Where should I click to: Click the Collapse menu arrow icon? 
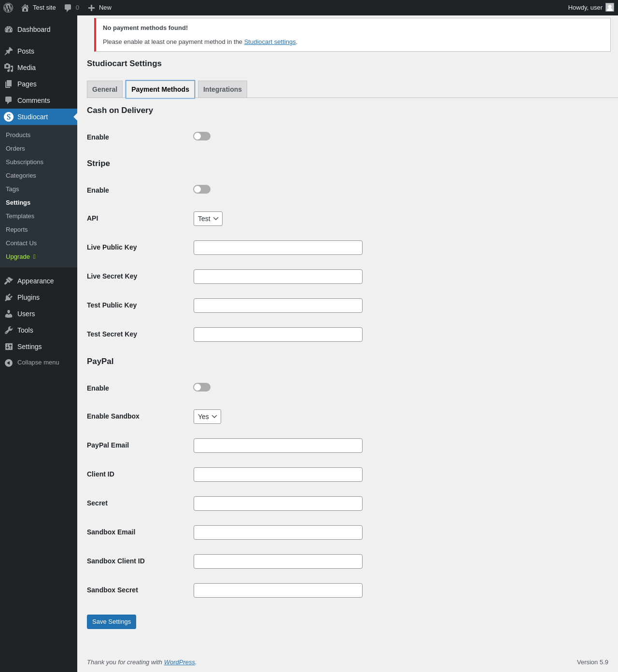pyautogui.click(x=9, y=363)
